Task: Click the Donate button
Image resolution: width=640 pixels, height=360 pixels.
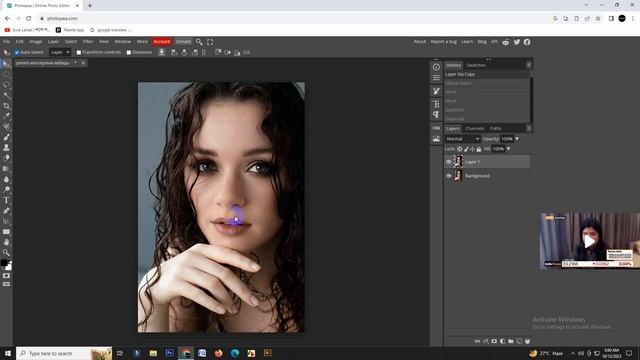Action: (183, 42)
